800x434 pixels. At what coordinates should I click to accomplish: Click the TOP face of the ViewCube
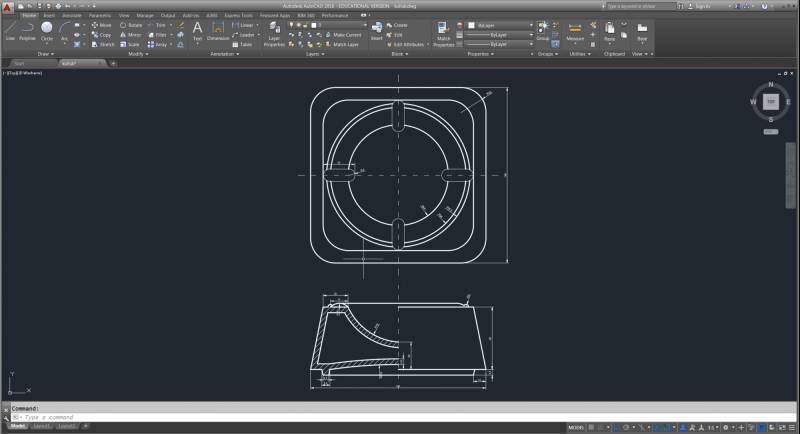point(770,101)
